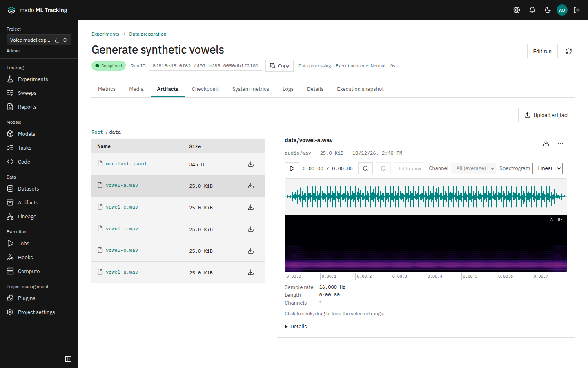
Task: Click the spectrogram display
Action: [426, 243]
